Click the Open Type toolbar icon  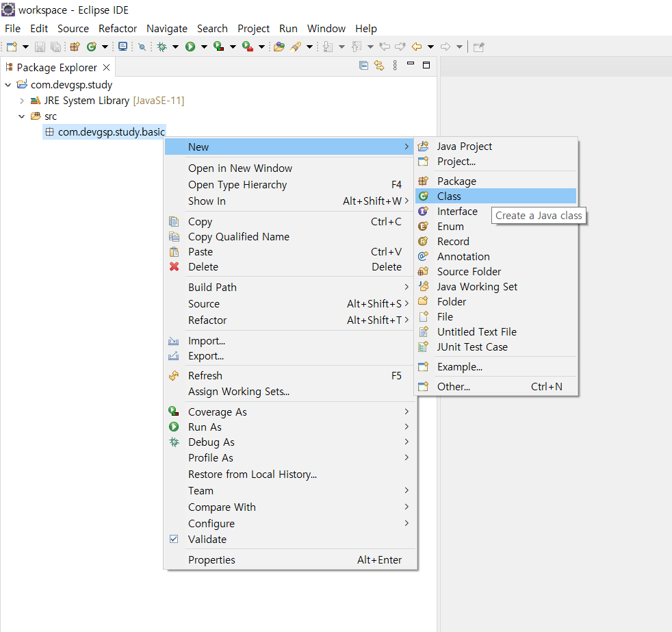click(279, 47)
